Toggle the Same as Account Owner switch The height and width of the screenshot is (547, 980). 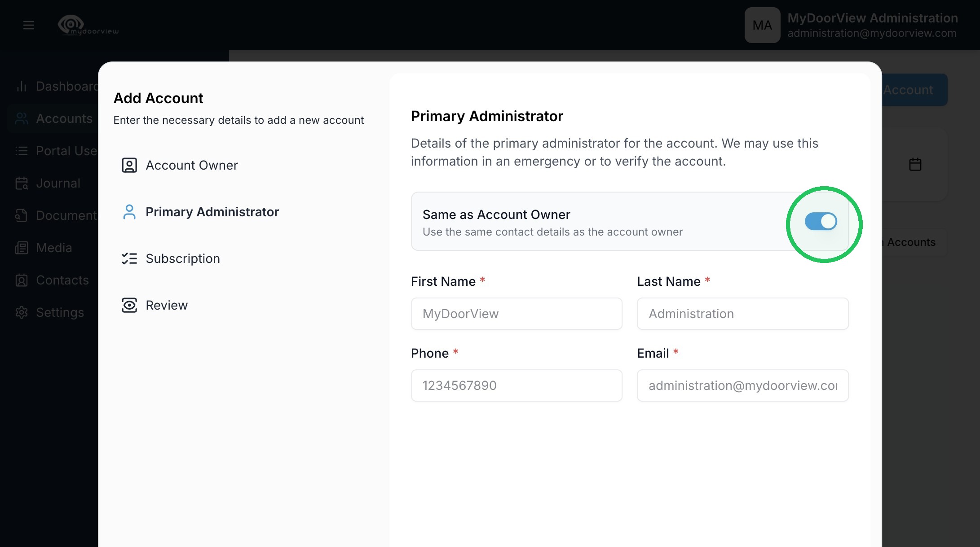[x=821, y=221]
